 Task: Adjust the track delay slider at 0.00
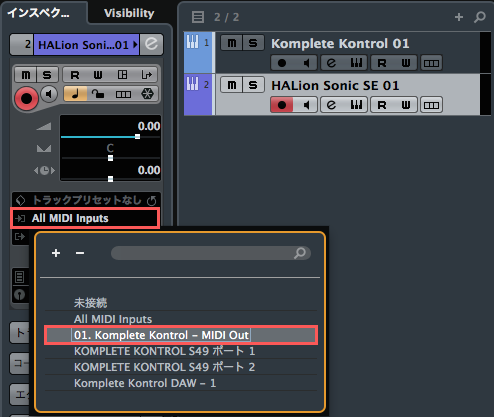coord(110,179)
